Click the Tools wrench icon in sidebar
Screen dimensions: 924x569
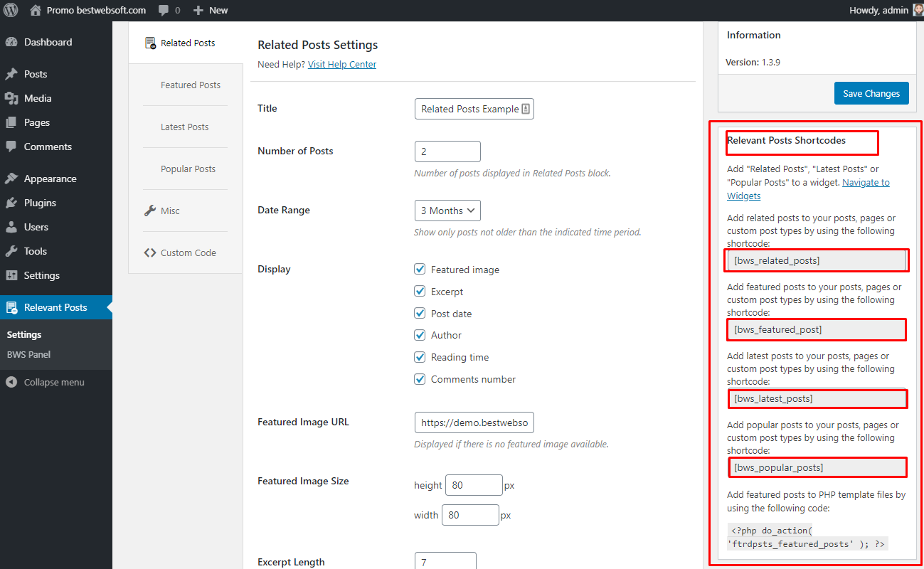pyautogui.click(x=11, y=251)
